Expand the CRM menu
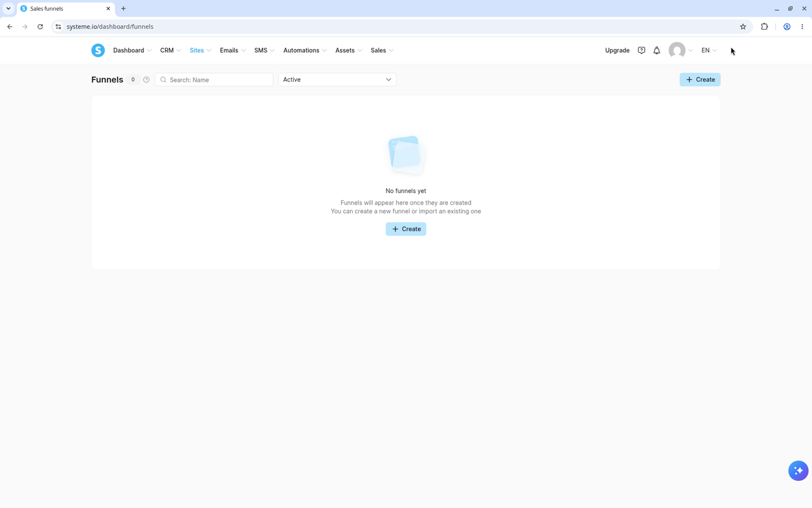This screenshot has height=508, width=812. 171,50
